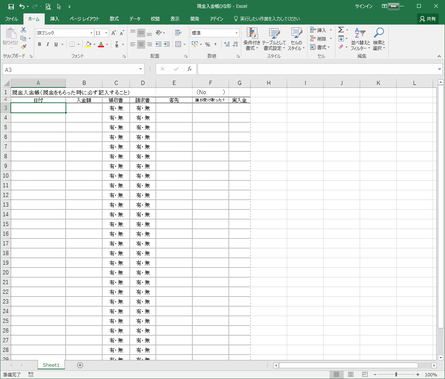The width and height of the screenshot is (445, 379).
Task: Click the Format Painter brush icon
Action: point(23,47)
